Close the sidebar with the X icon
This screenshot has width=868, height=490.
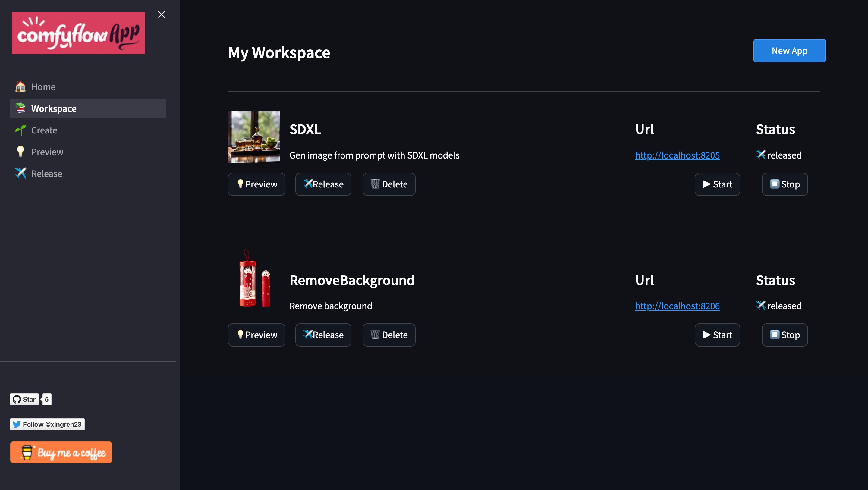(x=162, y=14)
